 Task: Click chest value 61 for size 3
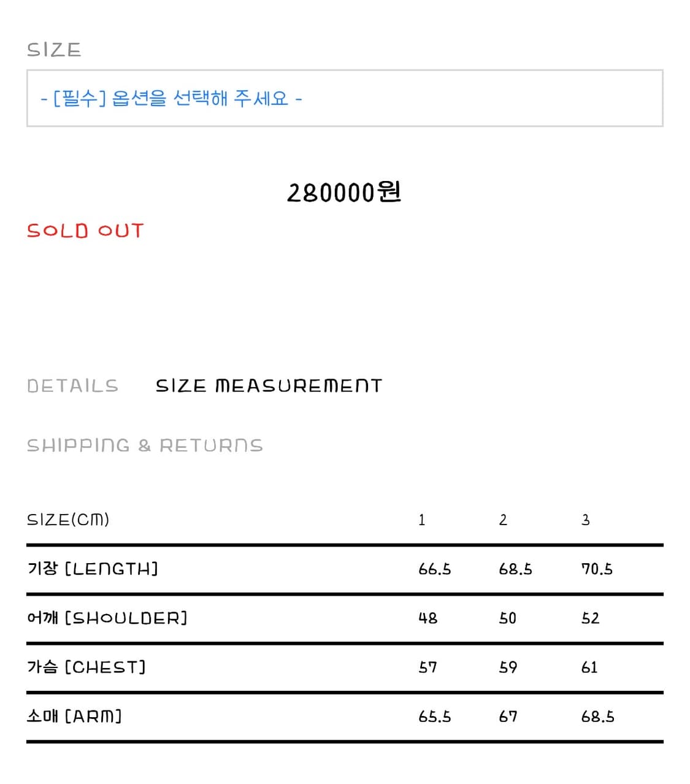click(x=589, y=667)
